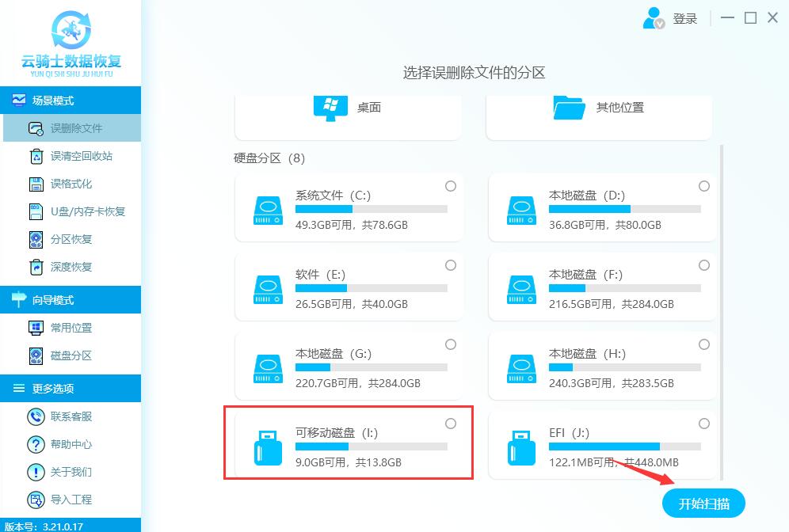Click the 关于我们 exclamation icon
This screenshot has height=532, width=789.
36,472
